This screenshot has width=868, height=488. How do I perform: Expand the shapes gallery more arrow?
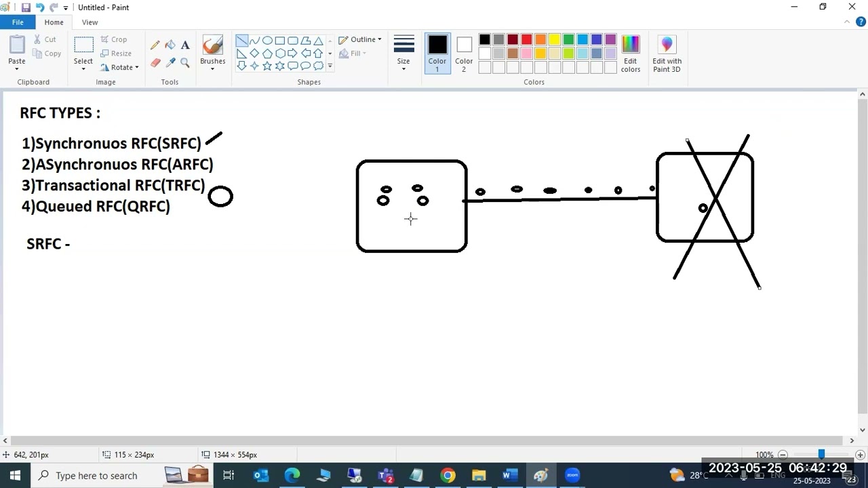pos(330,66)
